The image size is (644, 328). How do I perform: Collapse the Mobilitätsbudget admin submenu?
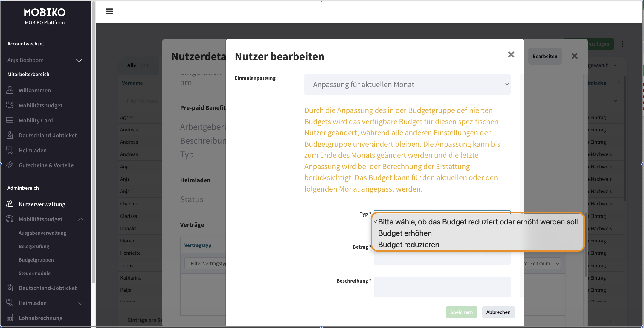(x=80, y=219)
